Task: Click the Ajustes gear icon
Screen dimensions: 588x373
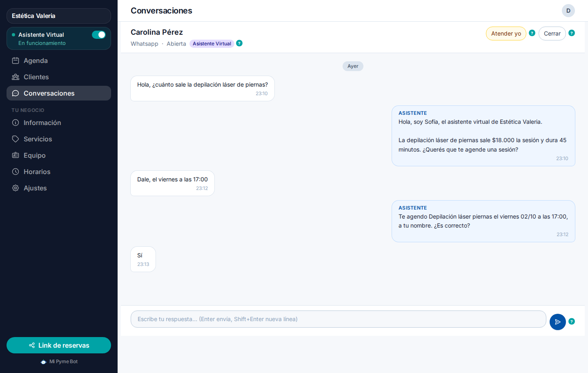Action: [16, 188]
